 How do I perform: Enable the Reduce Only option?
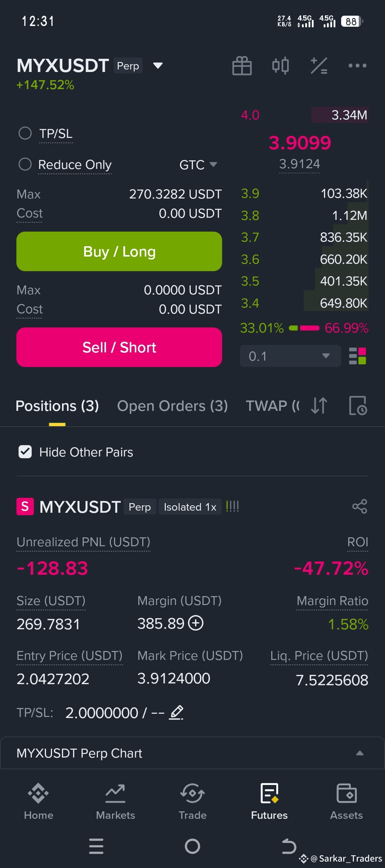(x=25, y=164)
